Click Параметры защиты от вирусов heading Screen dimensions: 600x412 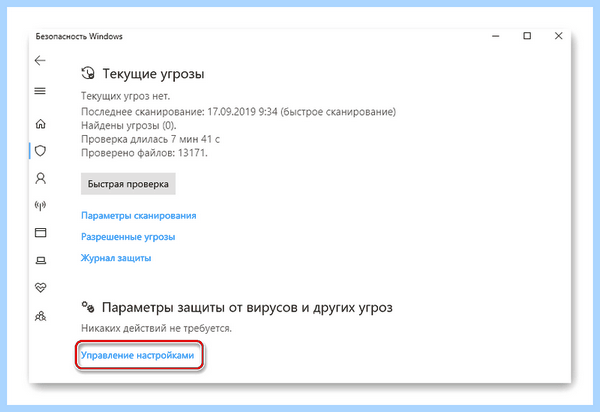[247, 308]
